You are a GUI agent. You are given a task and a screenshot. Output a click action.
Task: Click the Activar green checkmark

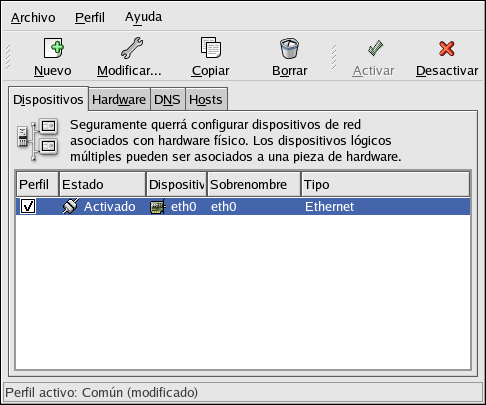click(375, 48)
